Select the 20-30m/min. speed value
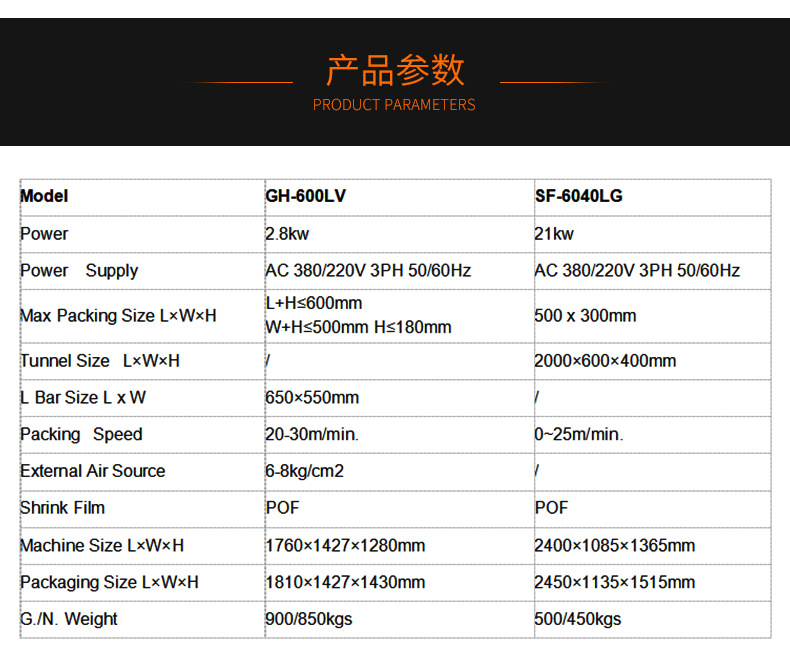 click(312, 435)
